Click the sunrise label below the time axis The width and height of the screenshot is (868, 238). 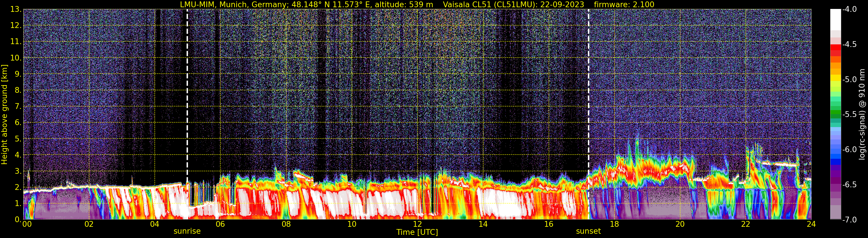[x=187, y=231]
